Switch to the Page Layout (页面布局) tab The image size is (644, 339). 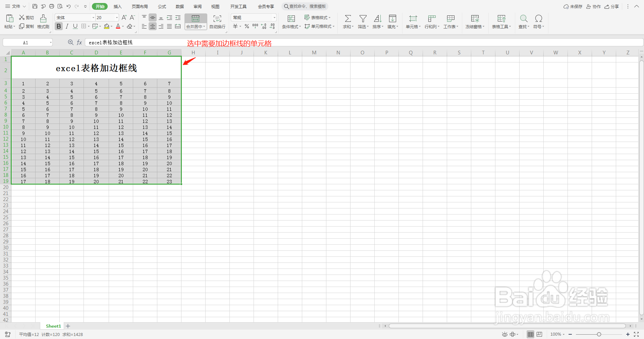pyautogui.click(x=140, y=6)
